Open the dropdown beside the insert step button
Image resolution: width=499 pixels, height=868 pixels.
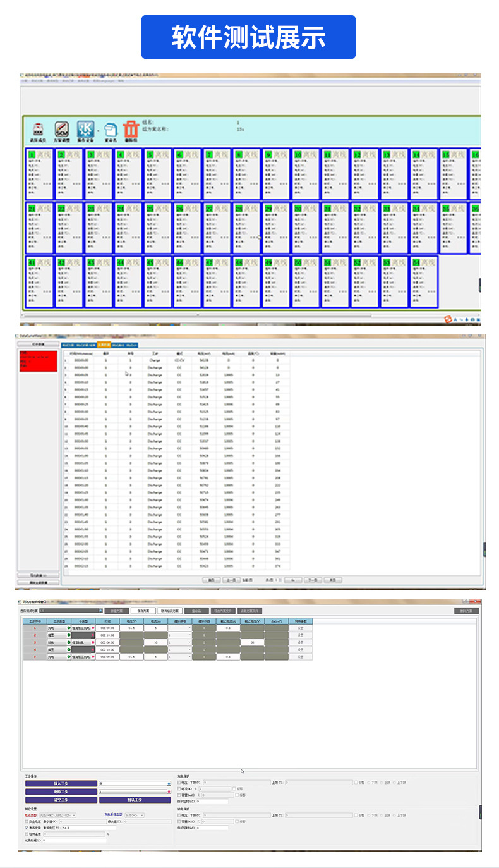pos(135,783)
